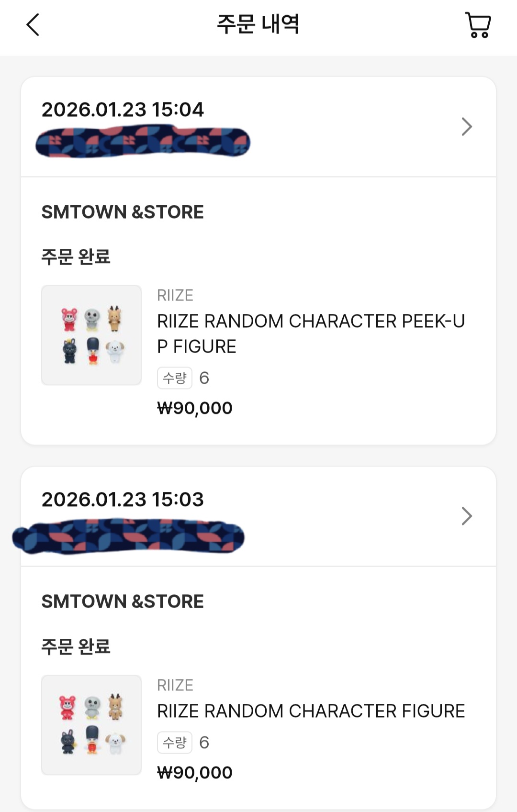Image resolution: width=517 pixels, height=812 pixels.
Task: Tap the 수량 badge on the 15:03 order
Action: click(175, 743)
